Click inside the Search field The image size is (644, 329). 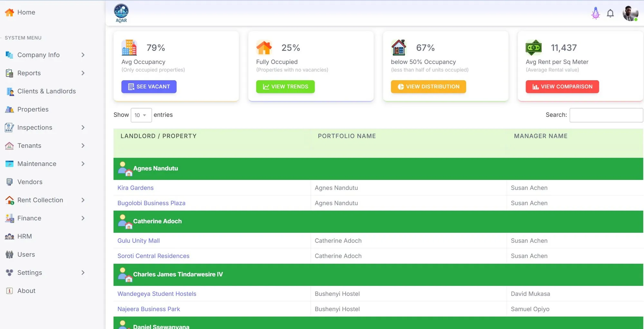(x=606, y=115)
